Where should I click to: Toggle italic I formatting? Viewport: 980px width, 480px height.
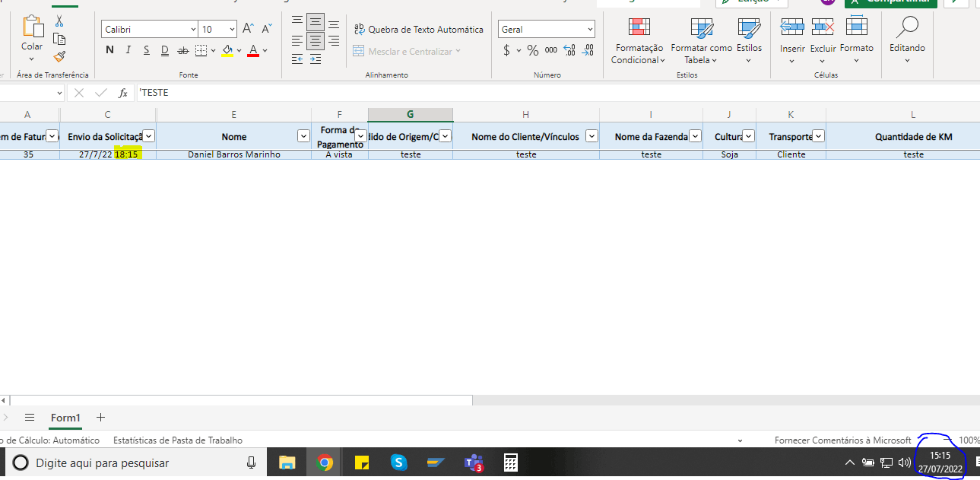coord(128,50)
